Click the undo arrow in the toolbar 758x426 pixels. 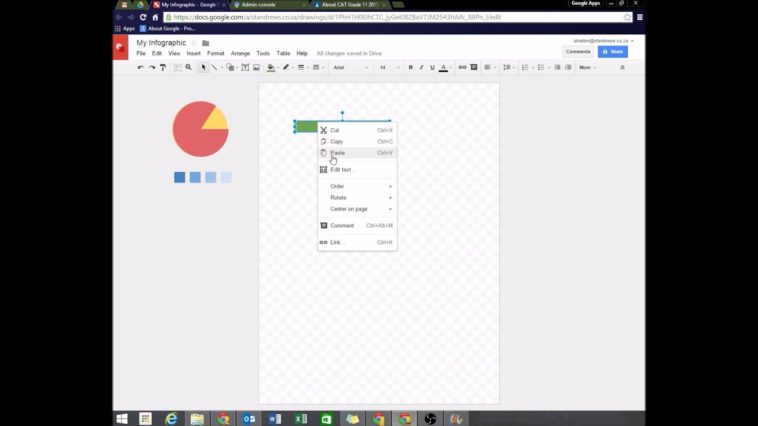(x=140, y=67)
